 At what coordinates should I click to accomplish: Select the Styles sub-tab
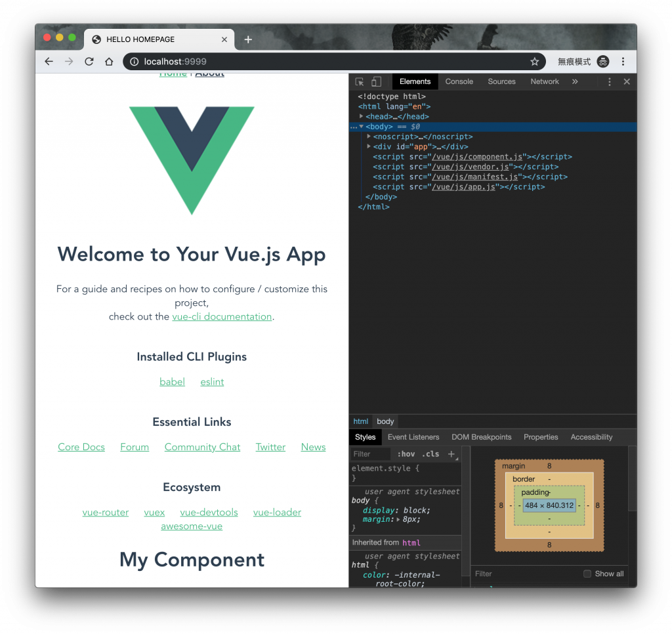click(x=365, y=437)
